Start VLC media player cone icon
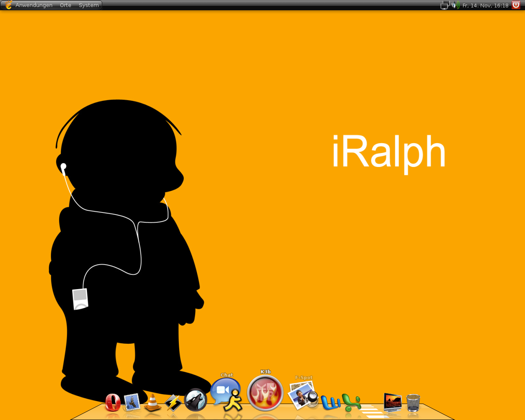525x420 pixels. (153, 403)
